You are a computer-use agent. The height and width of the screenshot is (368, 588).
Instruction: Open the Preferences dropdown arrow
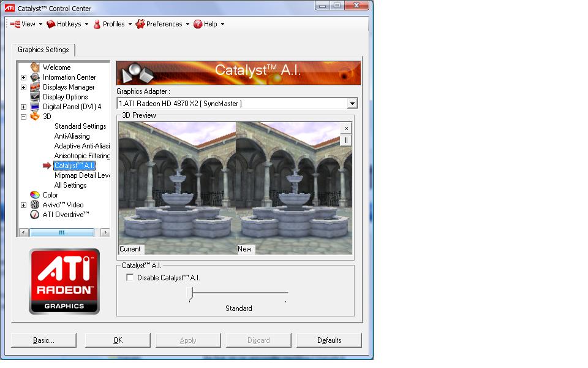coord(187,25)
